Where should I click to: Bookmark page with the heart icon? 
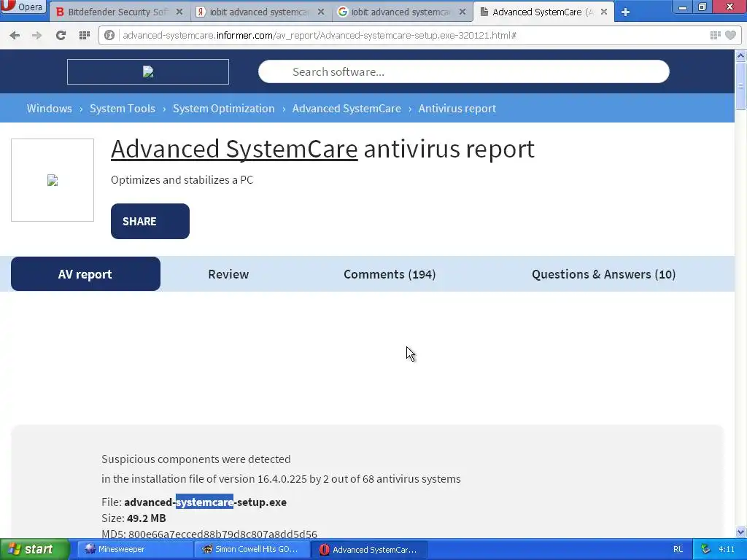(x=731, y=35)
